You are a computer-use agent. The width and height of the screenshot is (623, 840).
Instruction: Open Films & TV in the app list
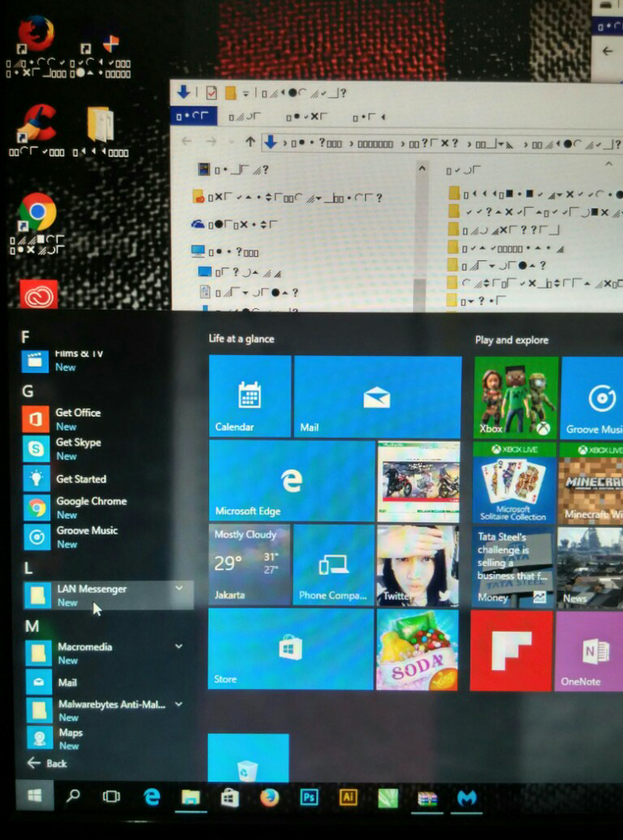108,360
